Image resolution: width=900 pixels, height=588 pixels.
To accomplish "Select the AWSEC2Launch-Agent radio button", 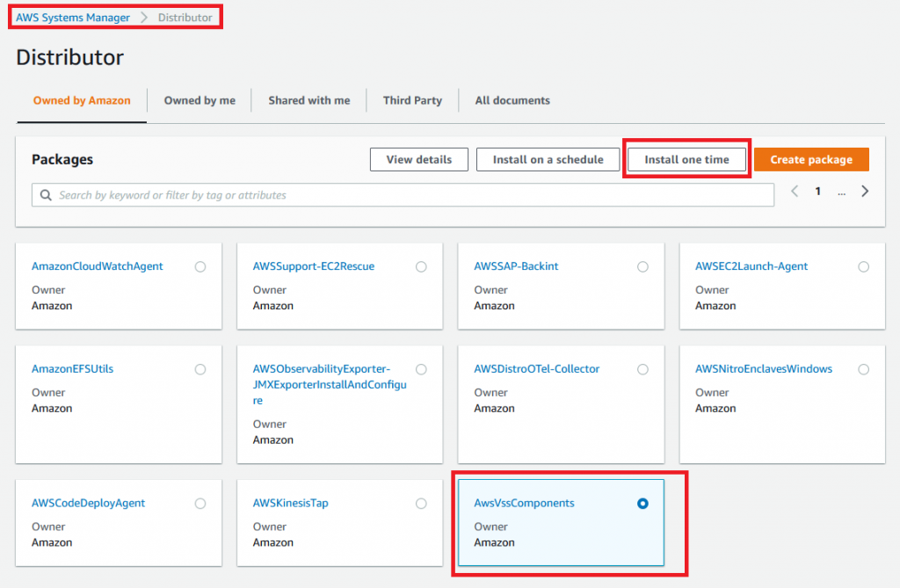I will (863, 266).
